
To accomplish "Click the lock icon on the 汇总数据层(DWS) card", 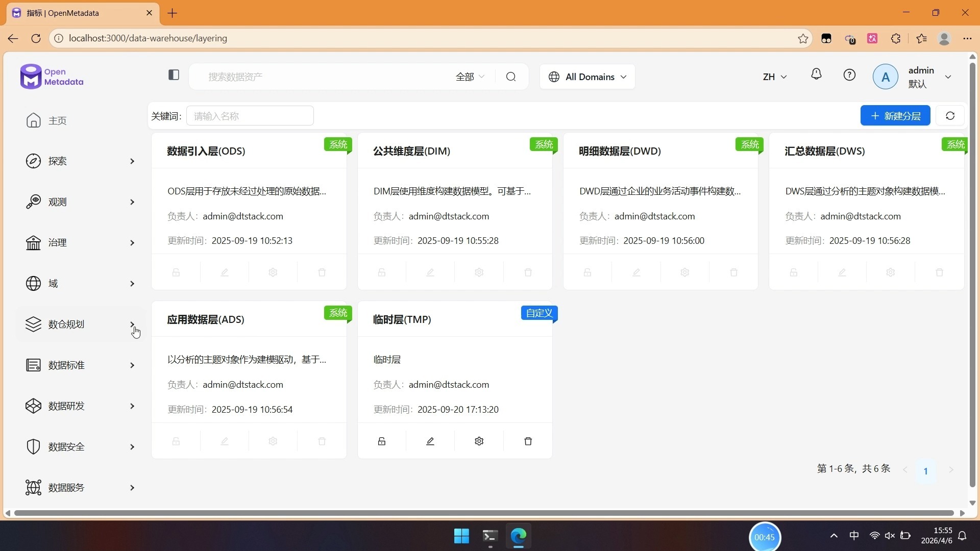I will (x=794, y=272).
